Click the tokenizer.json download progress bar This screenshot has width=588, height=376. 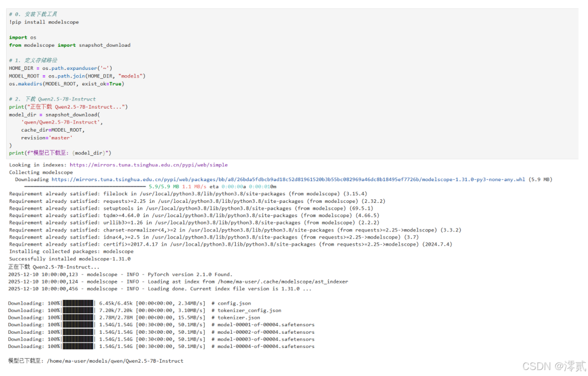[78, 318]
